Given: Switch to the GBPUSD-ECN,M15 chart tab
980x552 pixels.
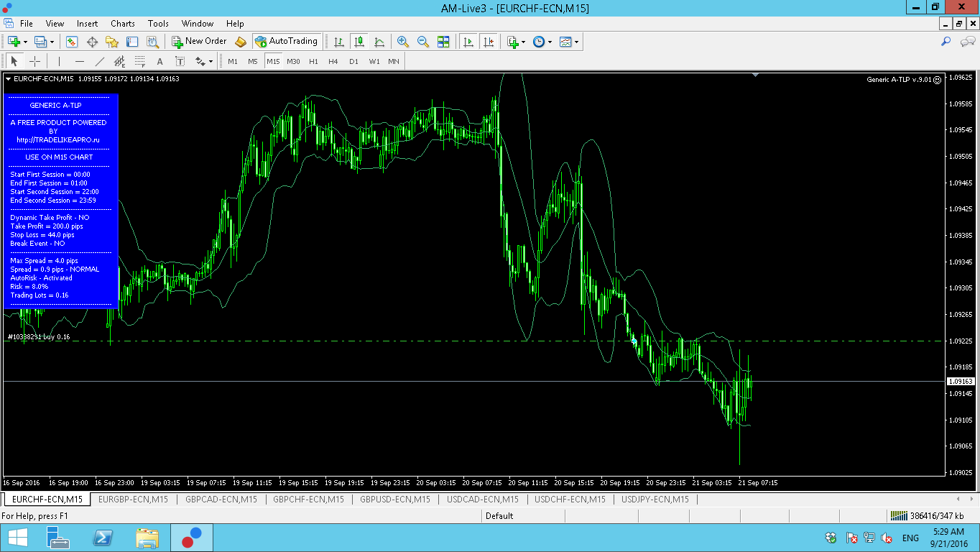Looking at the screenshot, I should point(395,499).
